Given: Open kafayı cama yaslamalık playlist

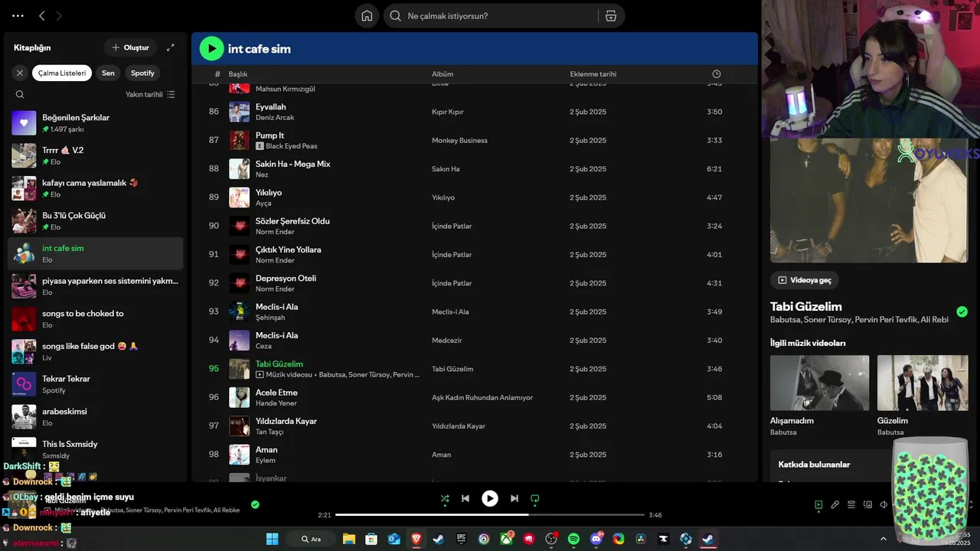Looking at the screenshot, I should pos(96,188).
